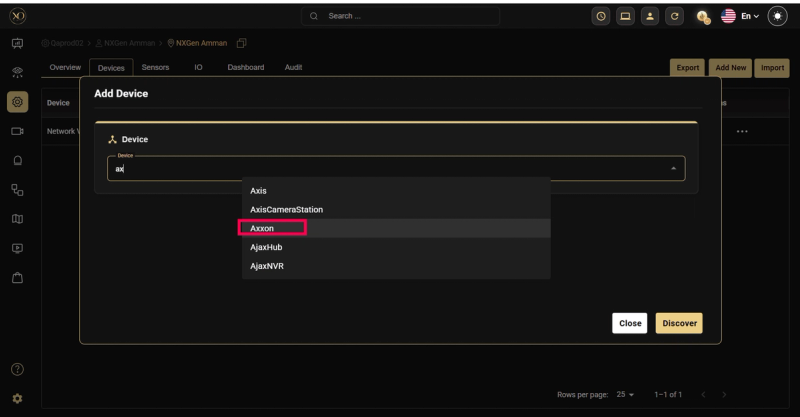Screen dimensions: 800x417
Task: Collapse the Device dropdown arrow
Action: pos(673,168)
